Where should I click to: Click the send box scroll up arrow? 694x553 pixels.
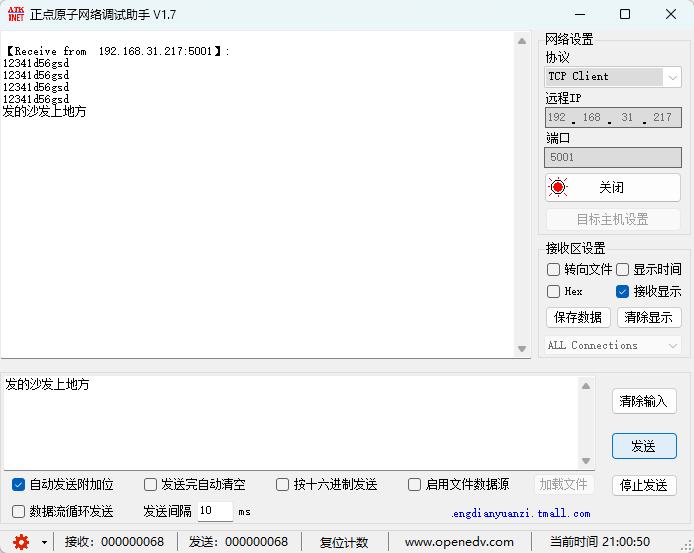586,386
